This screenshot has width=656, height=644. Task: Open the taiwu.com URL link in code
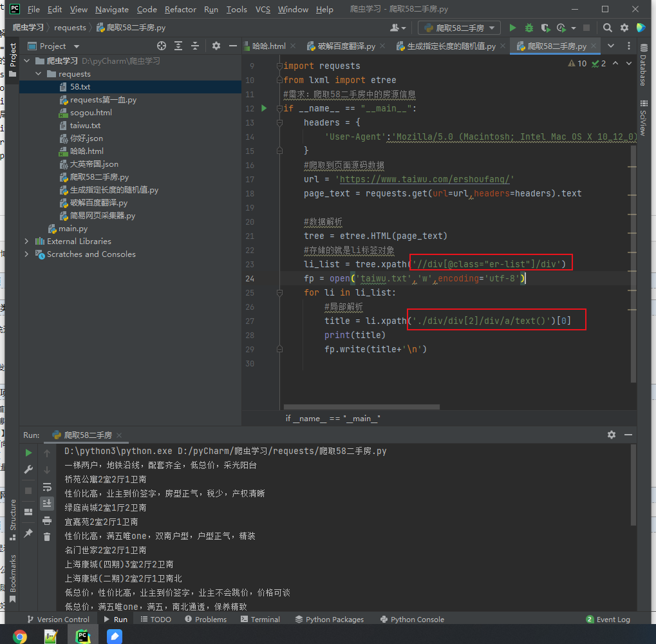pos(425,179)
